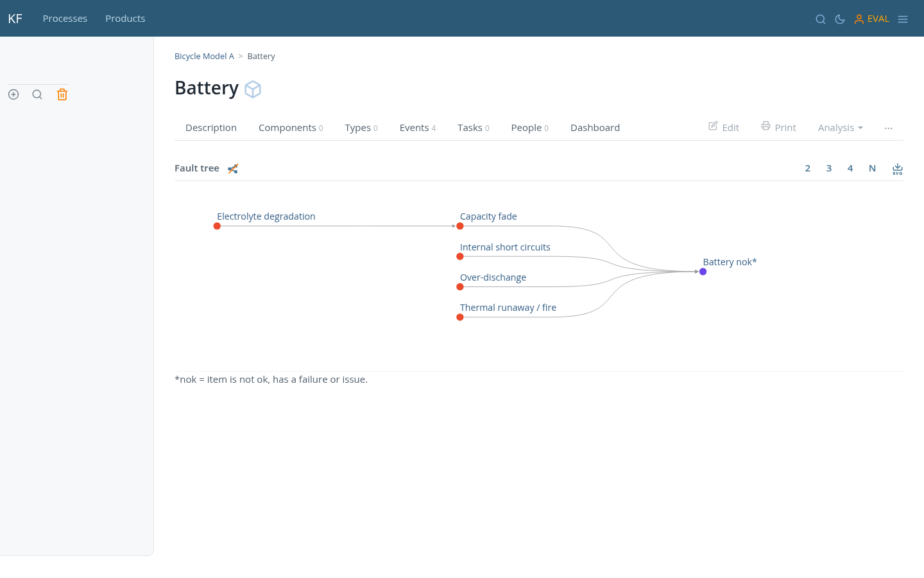Click the nok footnote explanation text
This screenshot has height=578, width=924.
271,380
